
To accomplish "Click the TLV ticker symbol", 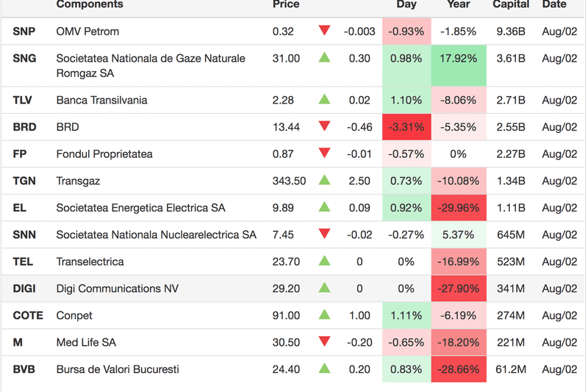I will click(x=23, y=100).
